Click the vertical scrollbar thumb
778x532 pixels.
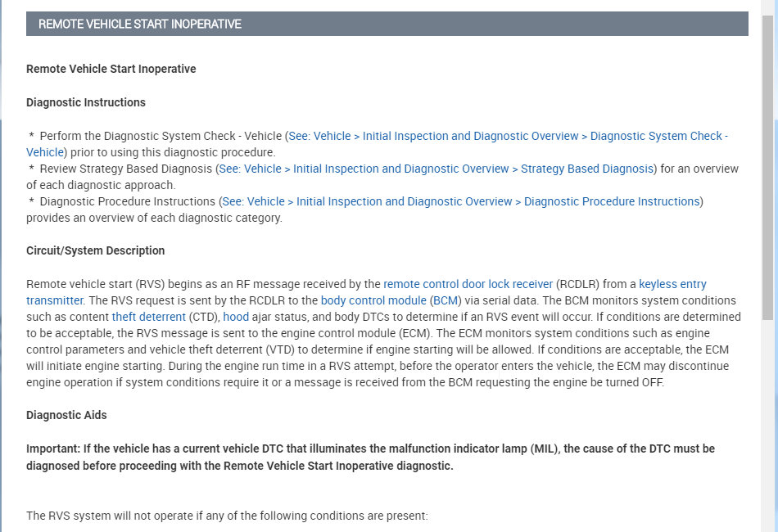pos(768,164)
